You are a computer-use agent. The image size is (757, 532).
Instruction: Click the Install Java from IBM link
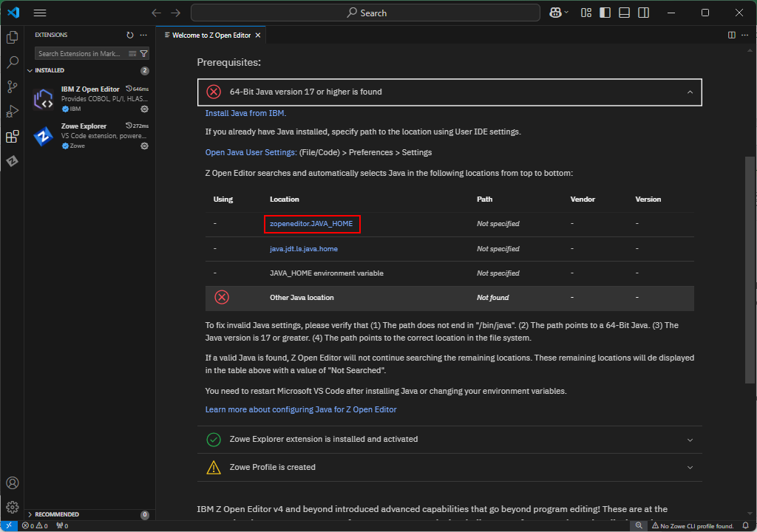coord(245,113)
